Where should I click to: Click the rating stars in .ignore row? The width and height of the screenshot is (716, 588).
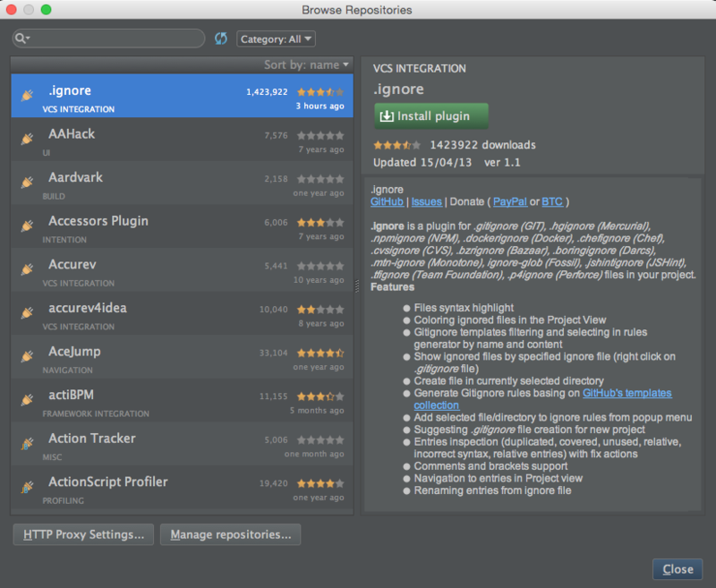click(x=320, y=92)
